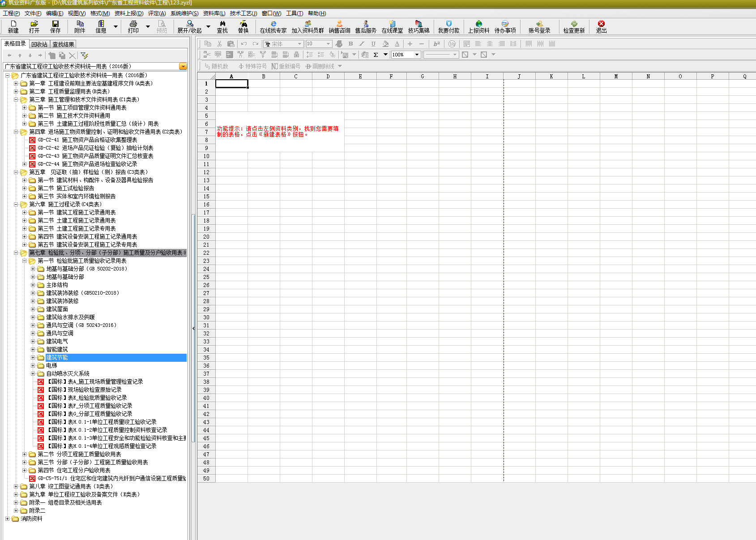Expand the 建筑节能 folder node

tap(33, 358)
